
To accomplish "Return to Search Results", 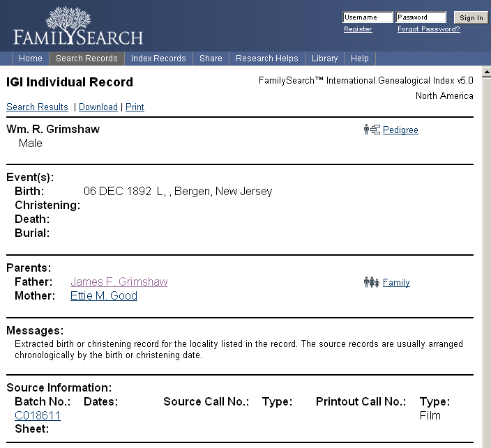I will tap(37, 107).
